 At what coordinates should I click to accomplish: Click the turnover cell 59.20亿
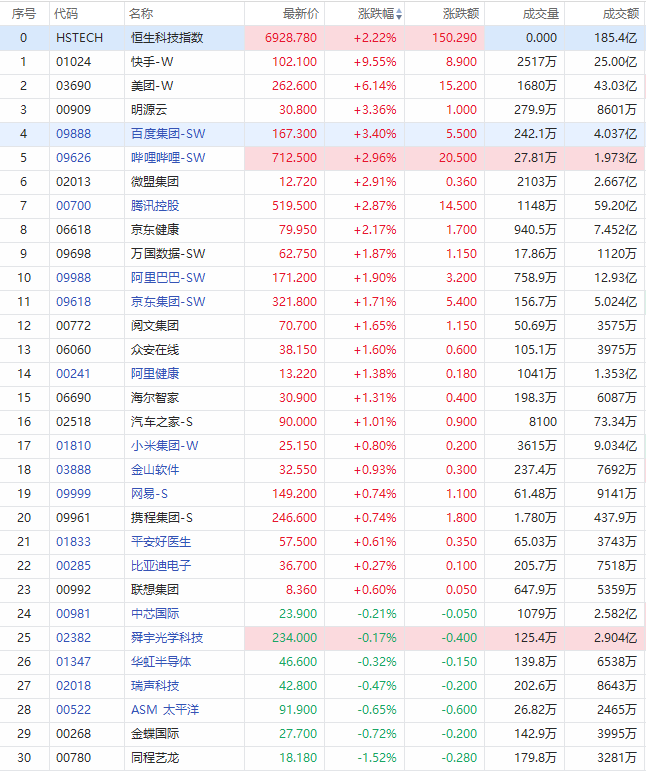click(x=616, y=206)
